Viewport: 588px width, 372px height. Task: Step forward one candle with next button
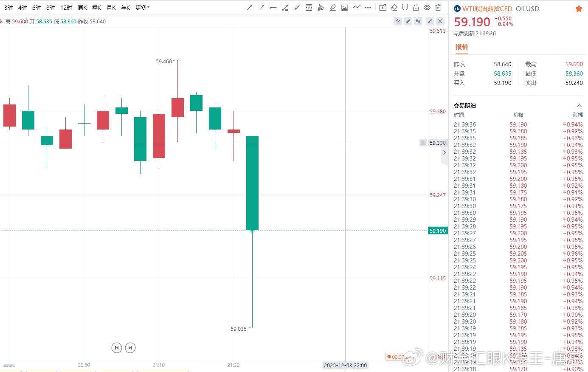tap(130, 348)
